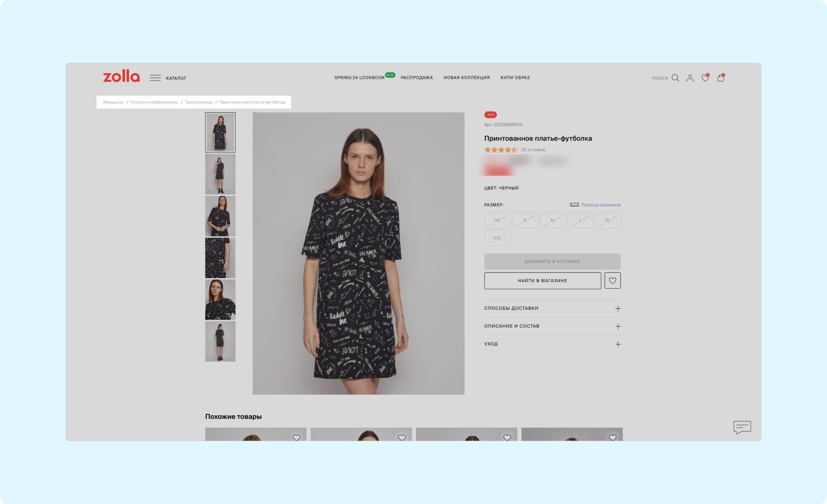Open the hamburger catalog menu icon

[x=155, y=78]
